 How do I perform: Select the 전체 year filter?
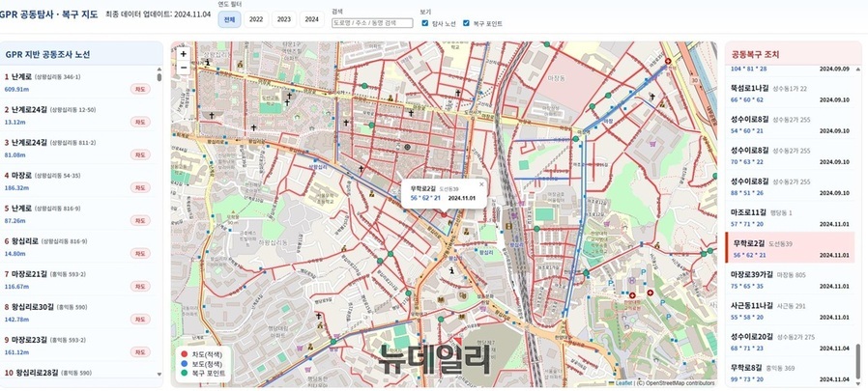[229, 19]
